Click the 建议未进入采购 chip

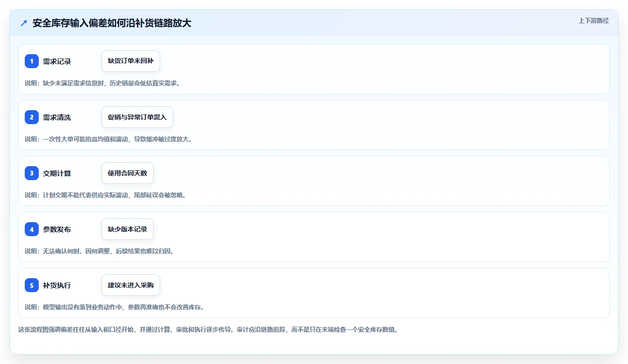131,285
